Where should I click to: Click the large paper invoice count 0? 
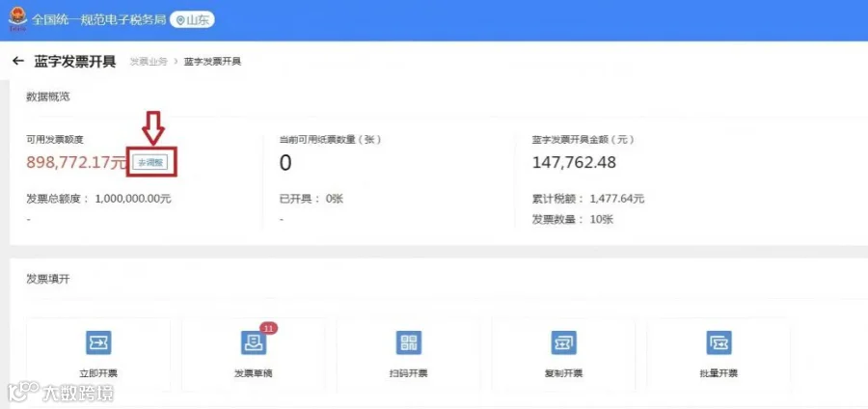(x=285, y=163)
